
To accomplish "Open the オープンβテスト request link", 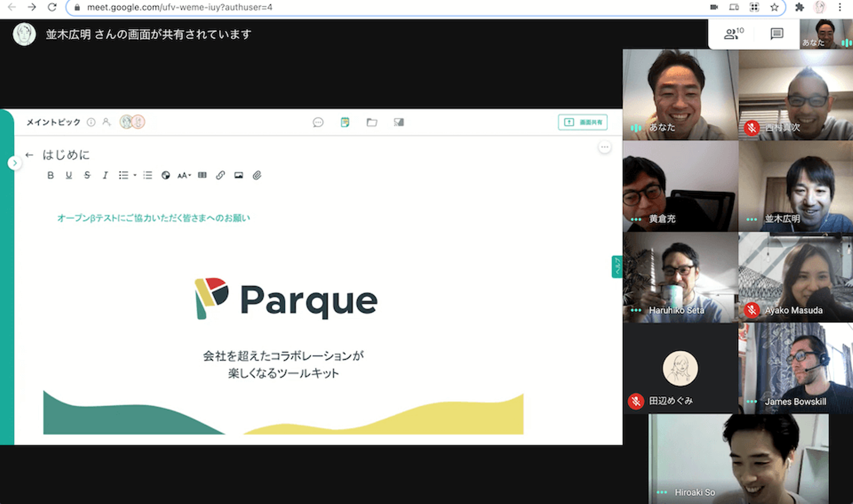I will pos(153,218).
